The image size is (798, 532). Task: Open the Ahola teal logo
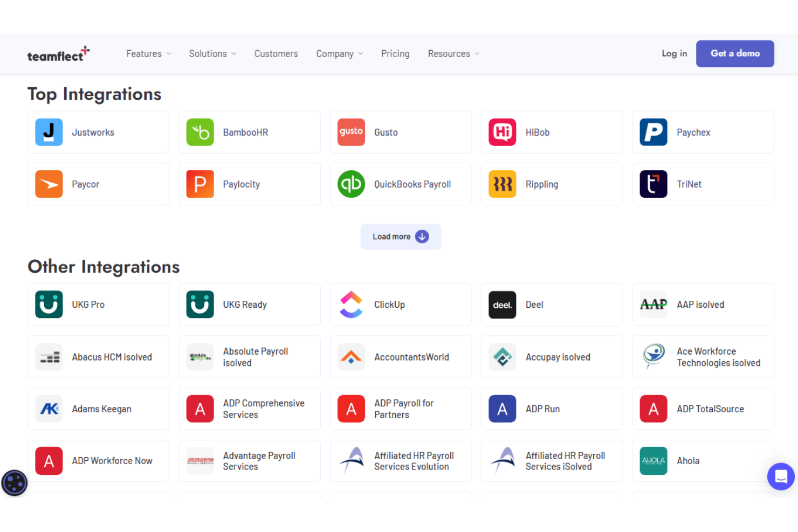[653, 461]
